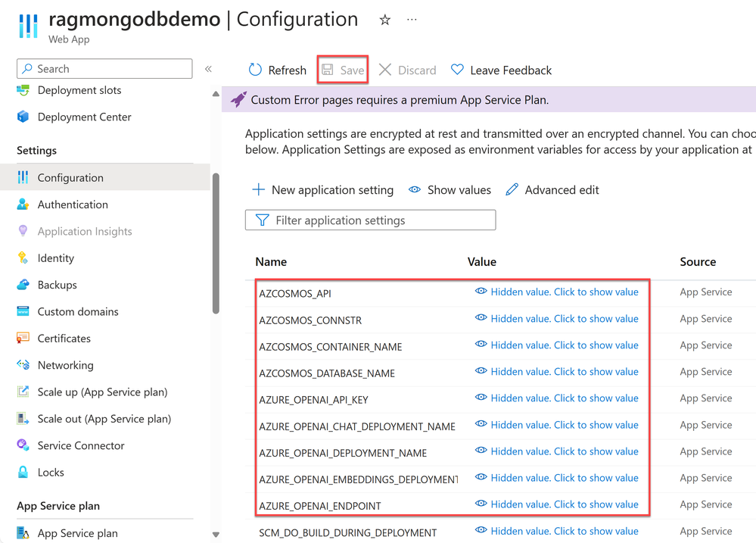Click the Locks menu item text
Screen dimensions: 756x543
pyautogui.click(x=51, y=473)
